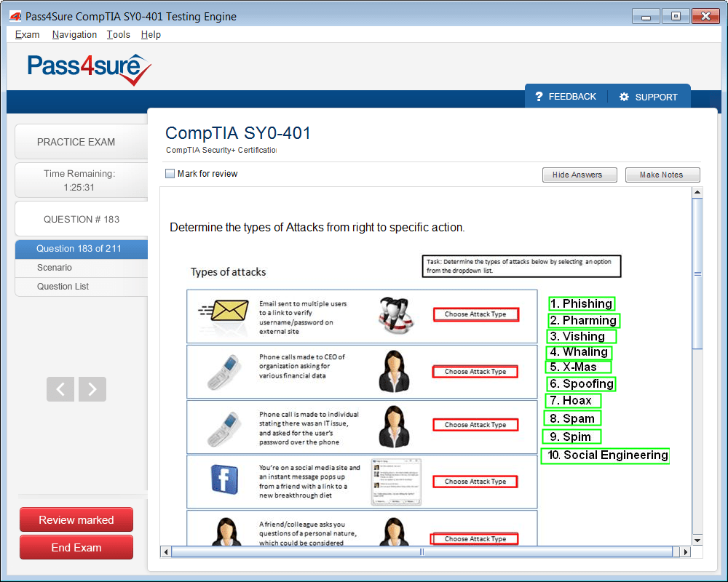Image resolution: width=728 pixels, height=582 pixels.
Task: Click answer '6. Spoofing'
Action: coord(581,384)
